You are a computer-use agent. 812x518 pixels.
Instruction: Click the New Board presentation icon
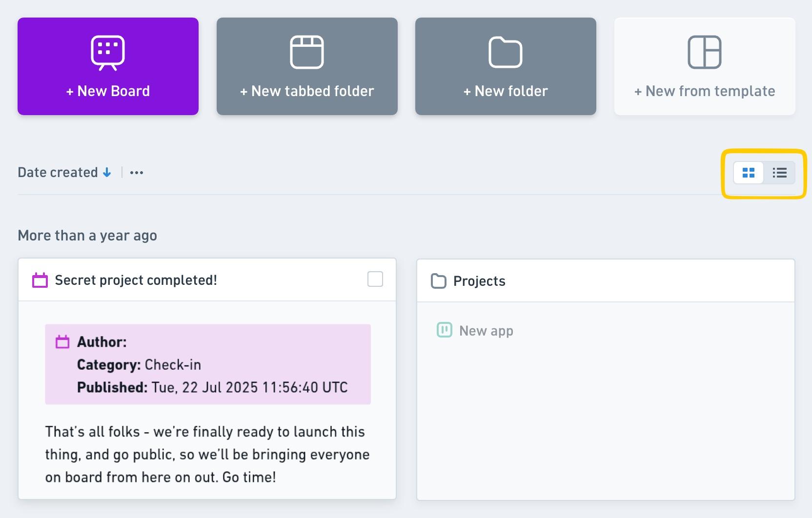click(108, 53)
